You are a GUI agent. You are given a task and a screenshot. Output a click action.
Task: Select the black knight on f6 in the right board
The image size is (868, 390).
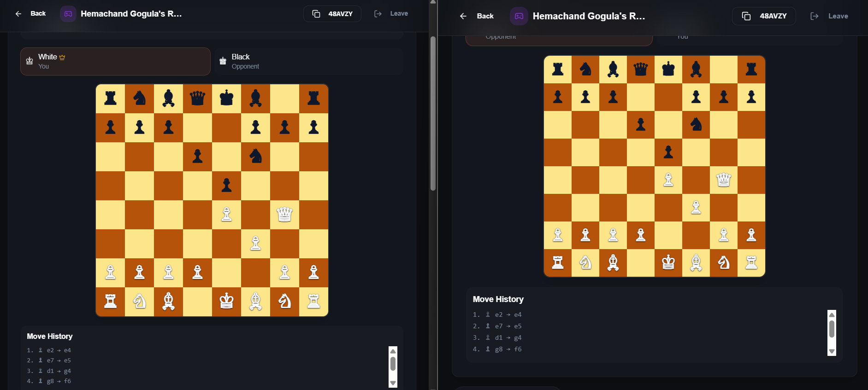click(696, 124)
